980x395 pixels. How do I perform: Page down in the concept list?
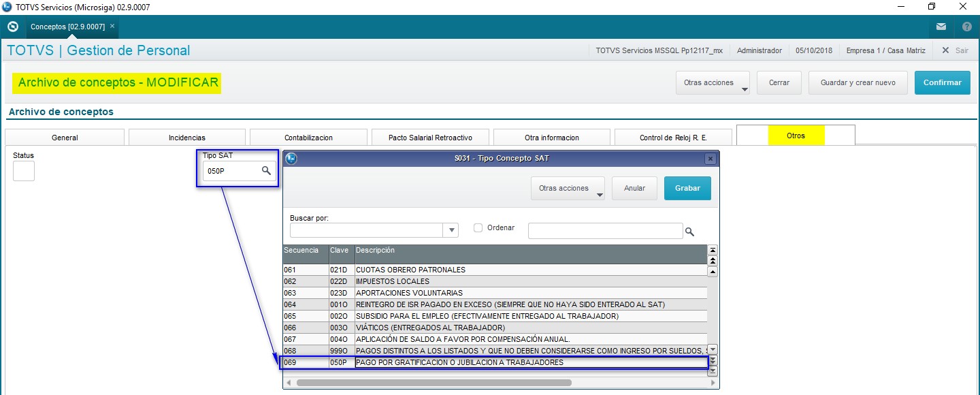[x=713, y=360]
